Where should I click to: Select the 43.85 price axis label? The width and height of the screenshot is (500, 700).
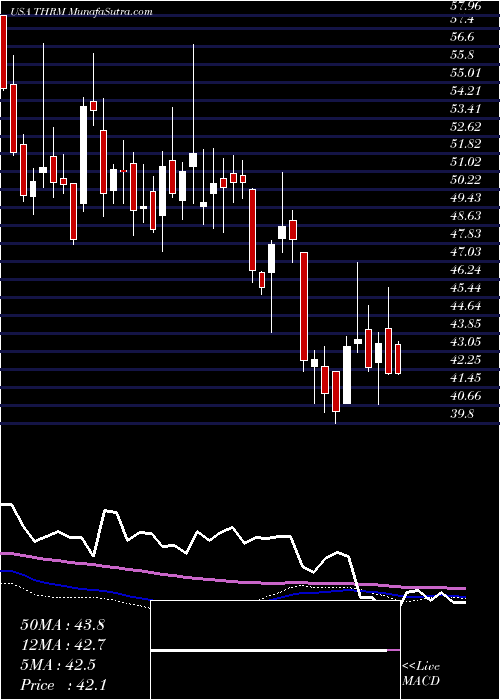click(467, 324)
